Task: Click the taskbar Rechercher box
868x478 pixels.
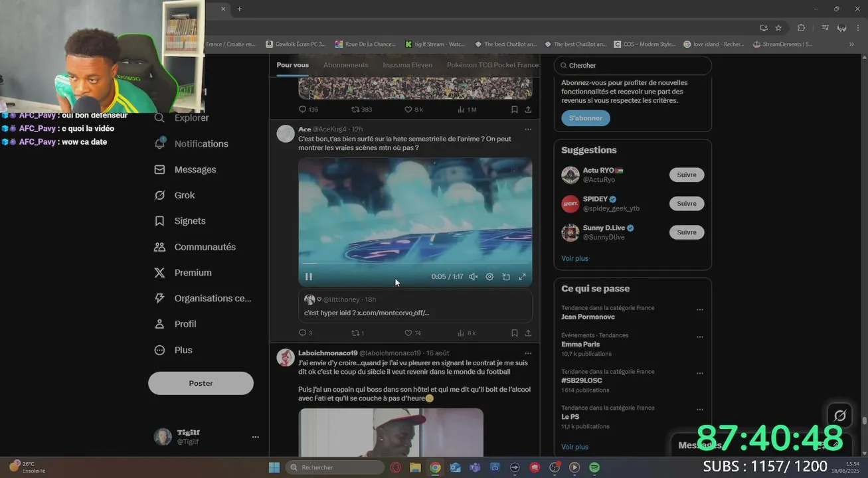Action: point(334,467)
